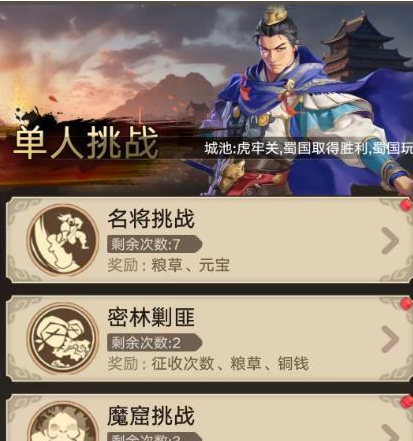Open the 魔窟挑战 title entry
Image resolution: width=413 pixels, height=441 pixels.
[x=151, y=415]
